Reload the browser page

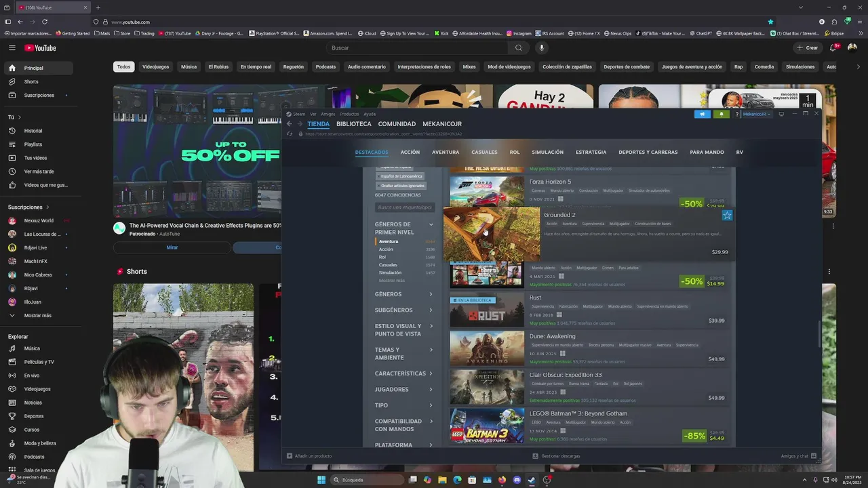[44, 22]
